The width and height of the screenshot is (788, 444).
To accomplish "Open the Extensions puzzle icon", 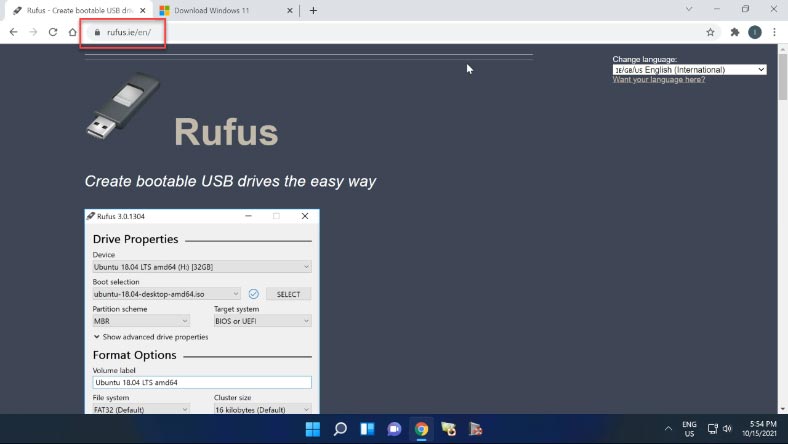I will (735, 32).
